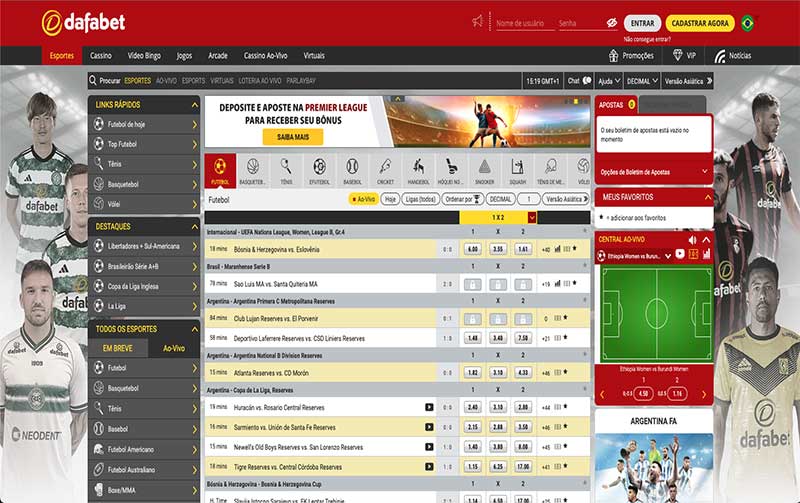Favorite the Atlanta Reserves vs CD Morón match
The height and width of the screenshot is (503, 800).
pyautogui.click(x=566, y=372)
